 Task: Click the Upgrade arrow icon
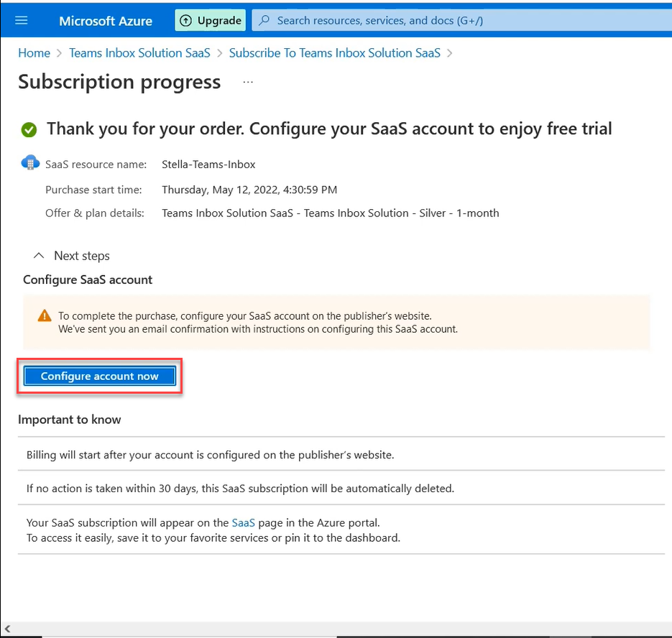click(x=185, y=21)
